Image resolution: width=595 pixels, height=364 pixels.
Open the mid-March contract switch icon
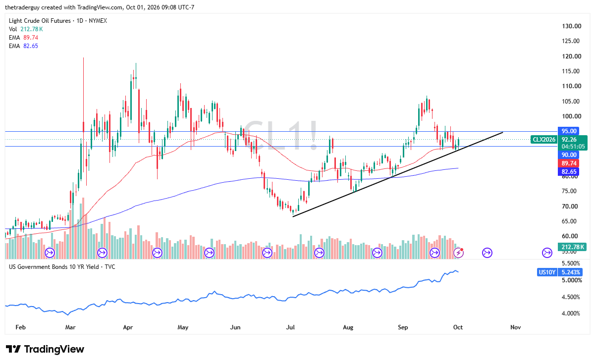[102, 253]
